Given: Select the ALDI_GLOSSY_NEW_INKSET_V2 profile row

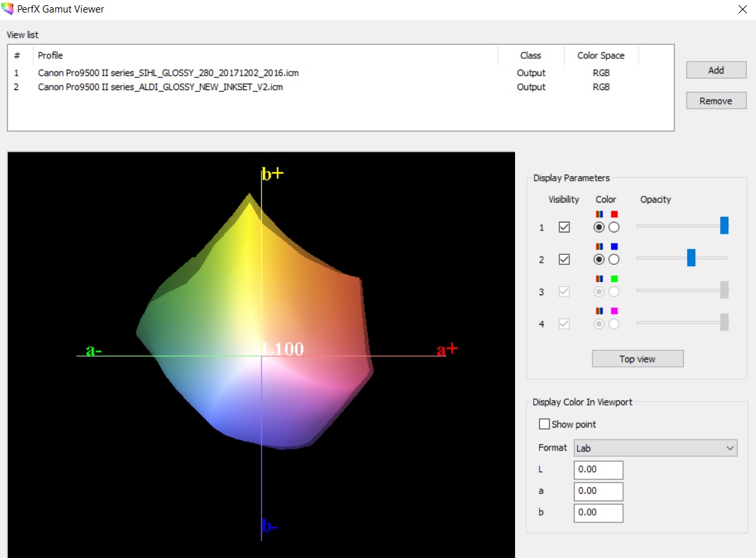Looking at the screenshot, I should (160, 87).
